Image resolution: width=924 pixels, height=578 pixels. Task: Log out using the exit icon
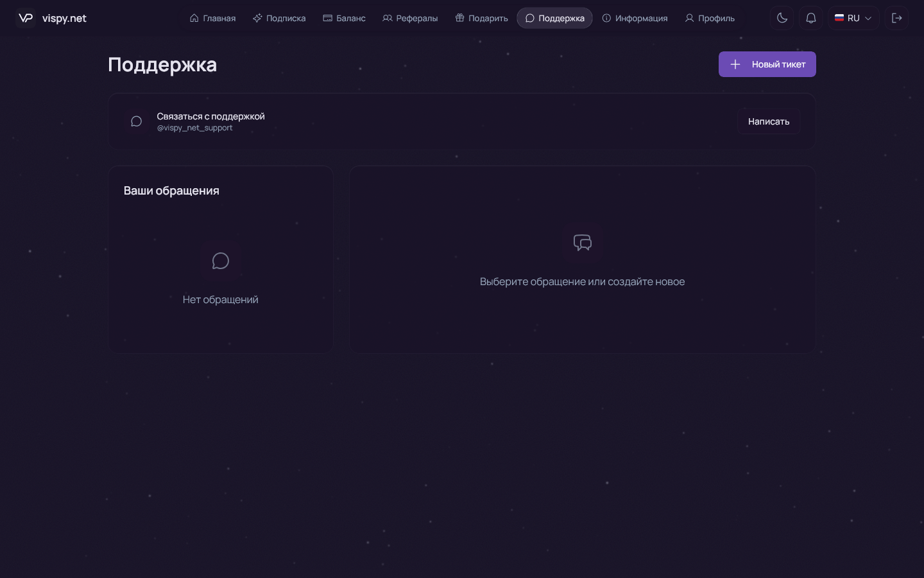click(897, 18)
